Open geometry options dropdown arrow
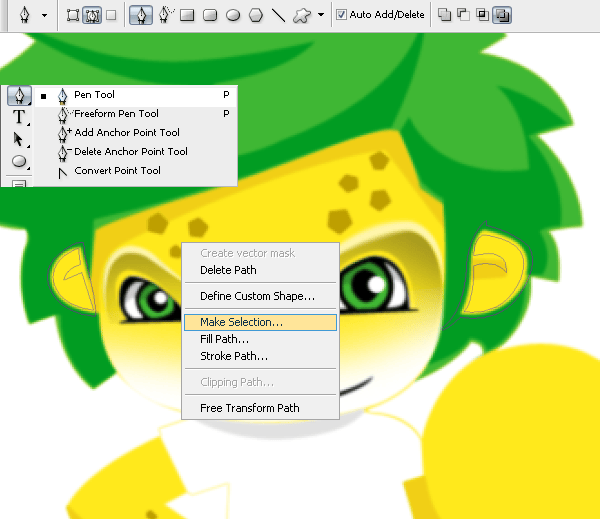 click(321, 15)
